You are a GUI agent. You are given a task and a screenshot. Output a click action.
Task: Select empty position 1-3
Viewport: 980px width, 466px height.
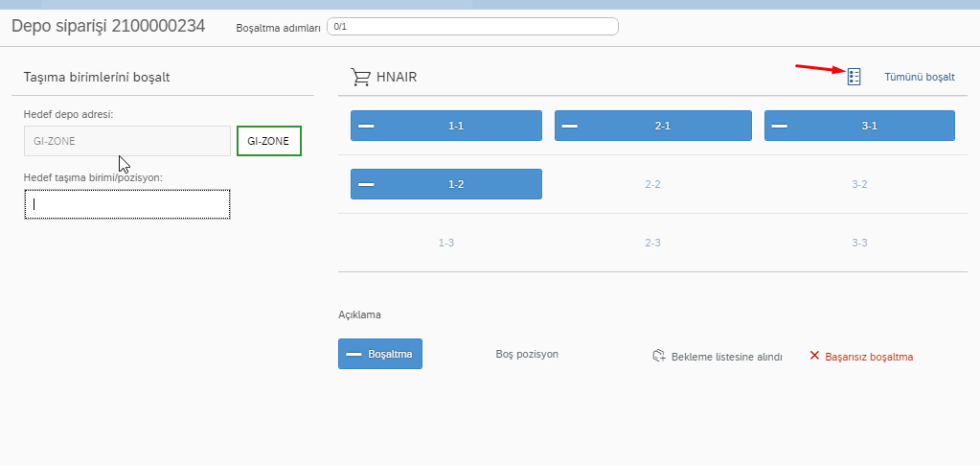click(445, 243)
